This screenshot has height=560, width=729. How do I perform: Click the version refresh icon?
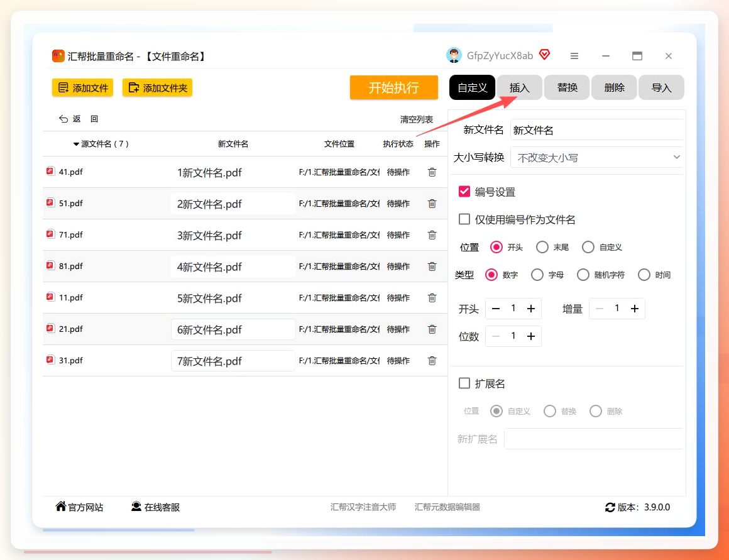pyautogui.click(x=610, y=507)
